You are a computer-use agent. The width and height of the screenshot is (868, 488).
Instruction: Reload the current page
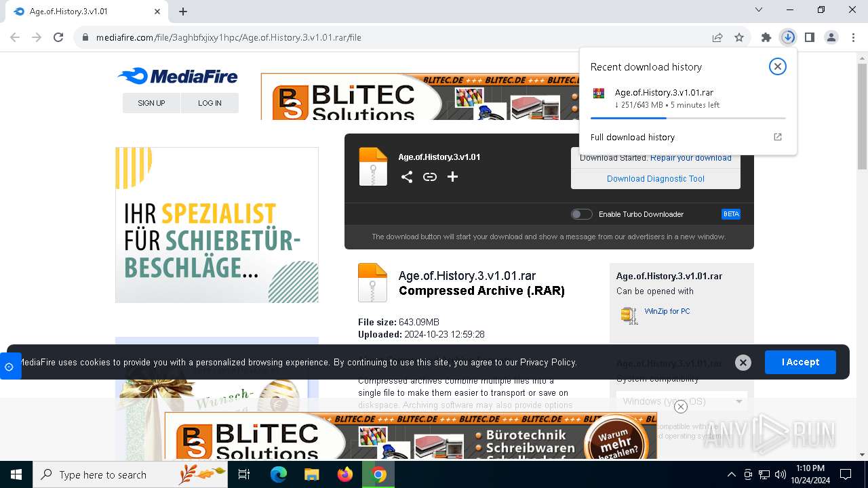tap(58, 37)
